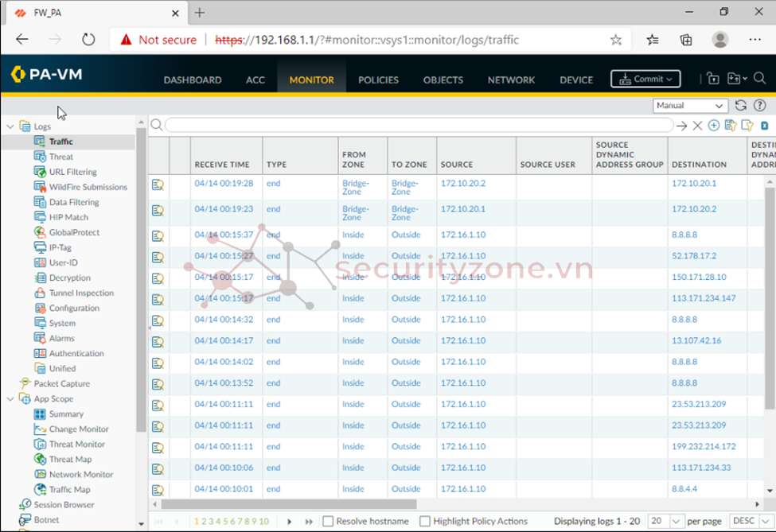Screen dimensions: 776x532
Task: Load a saved filter icon
Action: (x=747, y=125)
